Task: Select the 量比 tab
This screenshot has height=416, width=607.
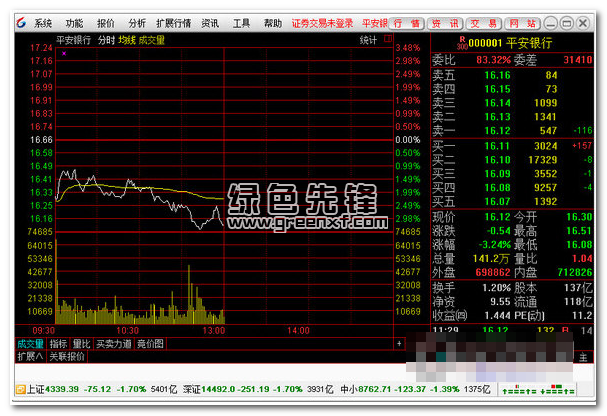Action: pos(81,344)
